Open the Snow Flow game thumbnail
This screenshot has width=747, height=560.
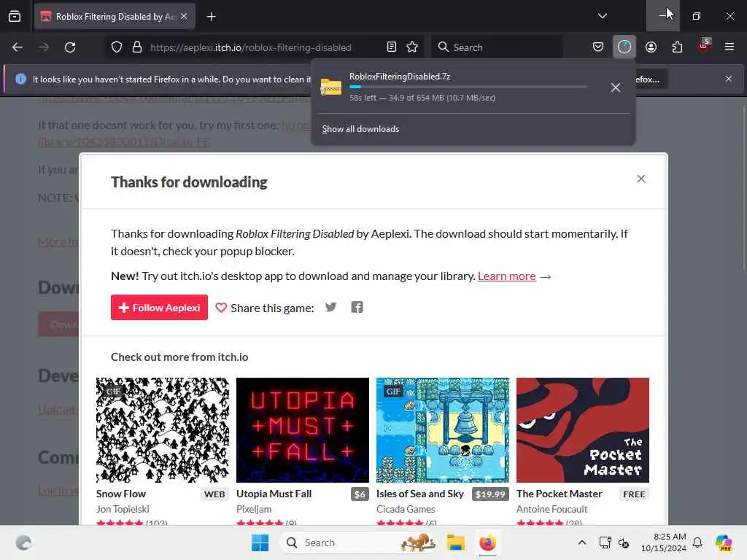[163, 430]
